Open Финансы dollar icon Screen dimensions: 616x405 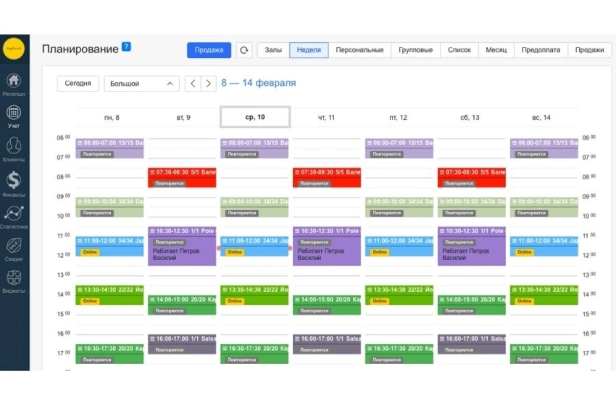coord(14,181)
